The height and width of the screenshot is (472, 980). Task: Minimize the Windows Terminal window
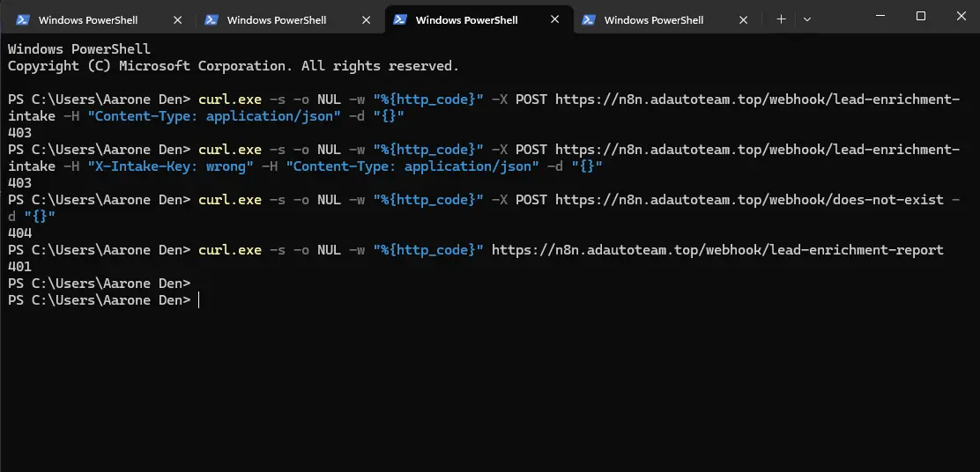(x=880, y=16)
